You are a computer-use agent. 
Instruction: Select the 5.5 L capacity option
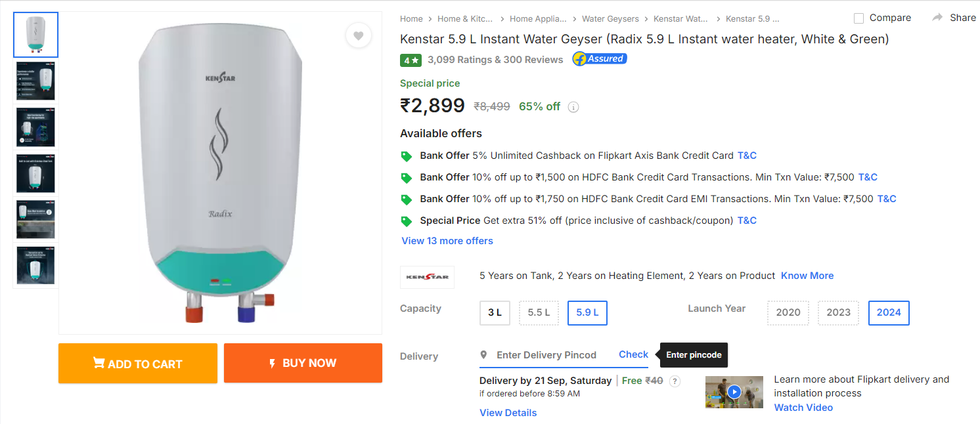(539, 312)
